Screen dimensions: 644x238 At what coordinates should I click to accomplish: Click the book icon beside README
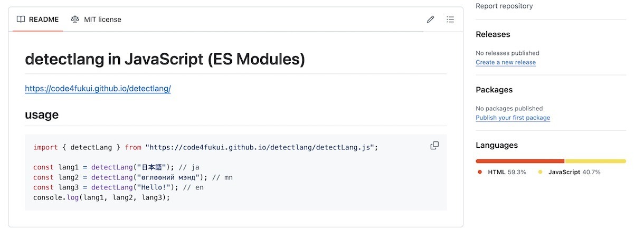tap(21, 20)
